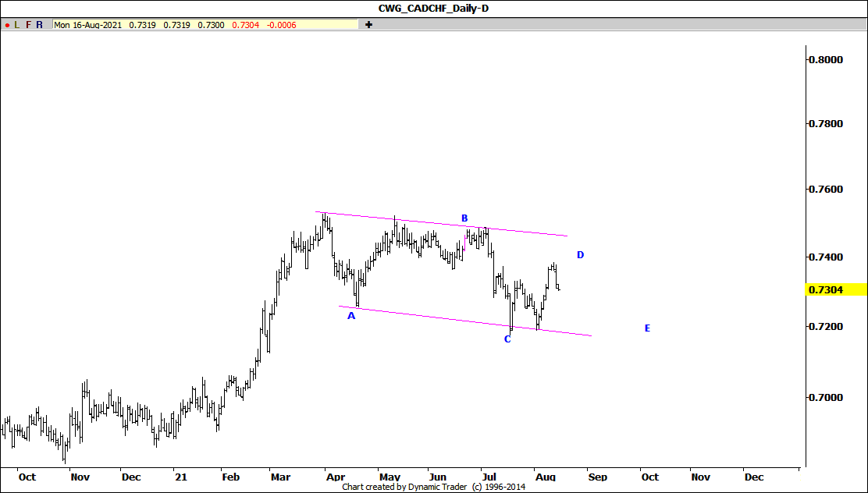Click the May label on the time axis
The height and width of the screenshot is (493, 868).
(390, 477)
